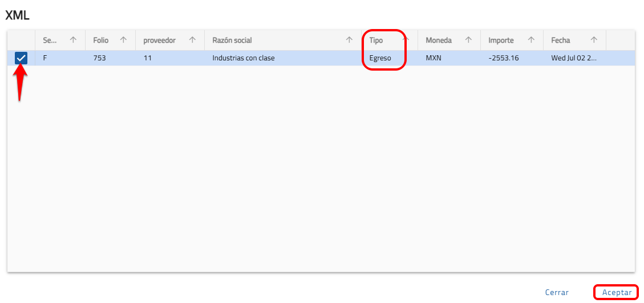Click the Cerrar button

coord(557,292)
